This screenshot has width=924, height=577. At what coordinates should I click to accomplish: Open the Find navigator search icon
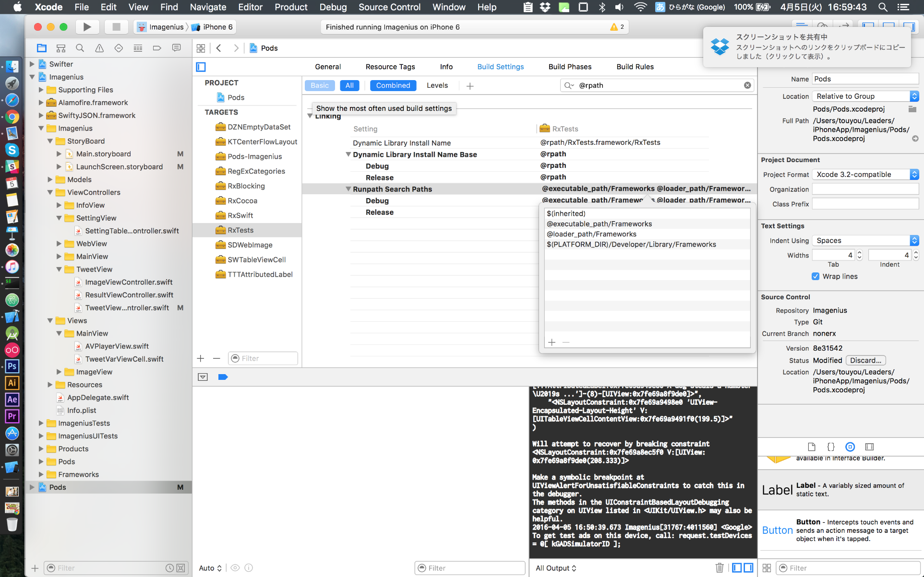(80, 48)
